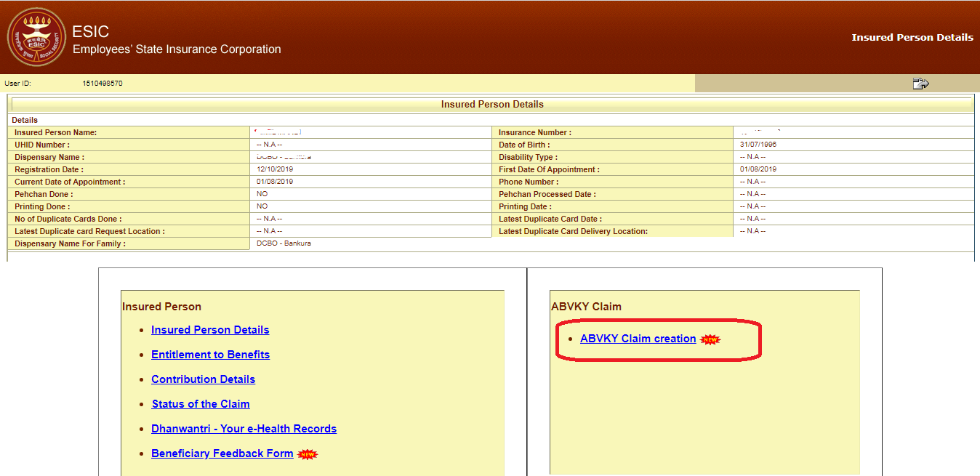Click the ESIC logo emblem
Viewport: 980px width, 476px height.
(36, 38)
